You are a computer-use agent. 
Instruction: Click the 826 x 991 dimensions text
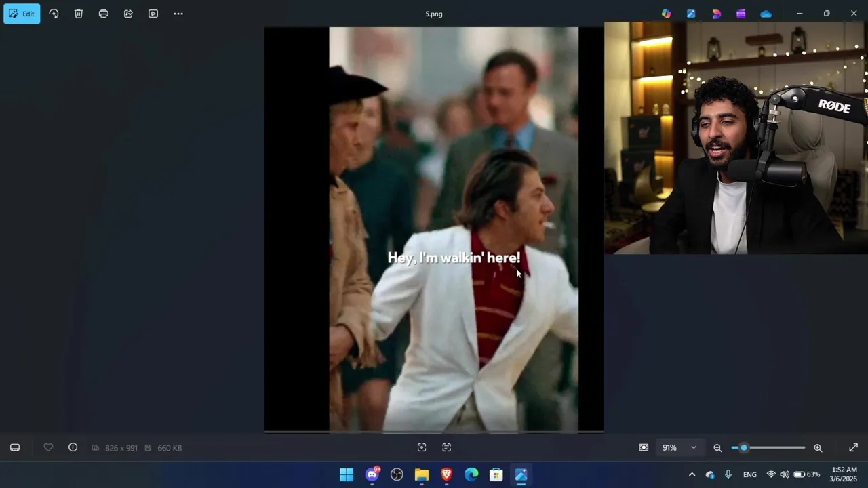(121, 448)
